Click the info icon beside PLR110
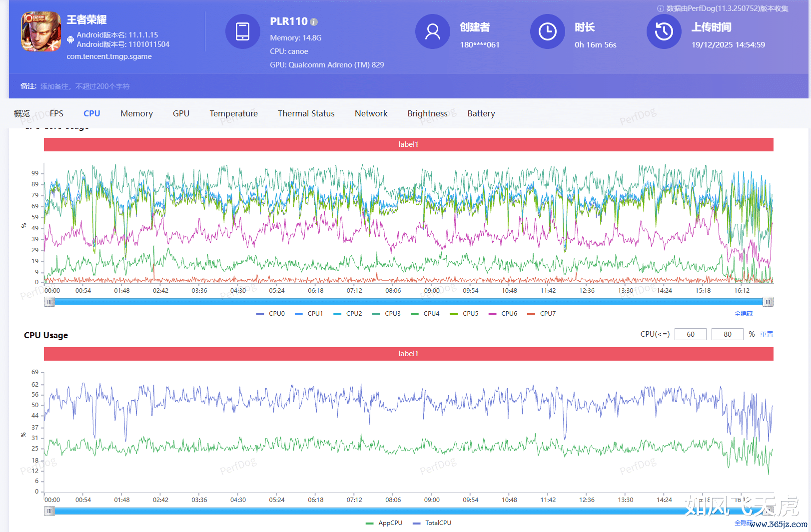 (314, 22)
